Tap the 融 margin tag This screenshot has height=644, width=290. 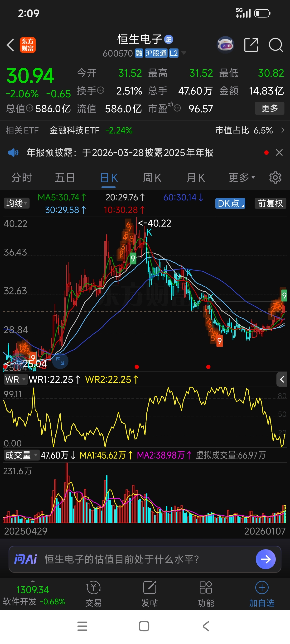tap(139, 53)
